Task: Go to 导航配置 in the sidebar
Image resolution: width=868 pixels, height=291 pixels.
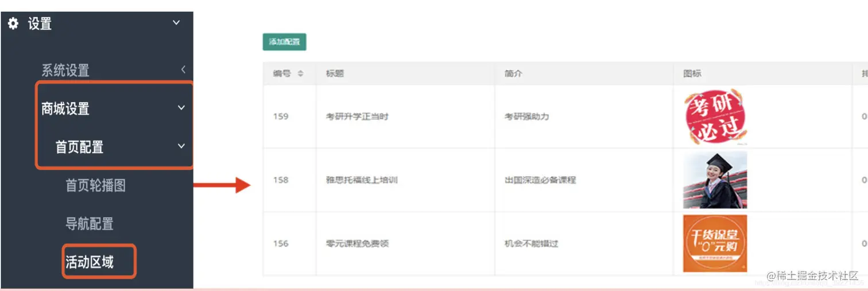Action: pyautogui.click(x=90, y=224)
